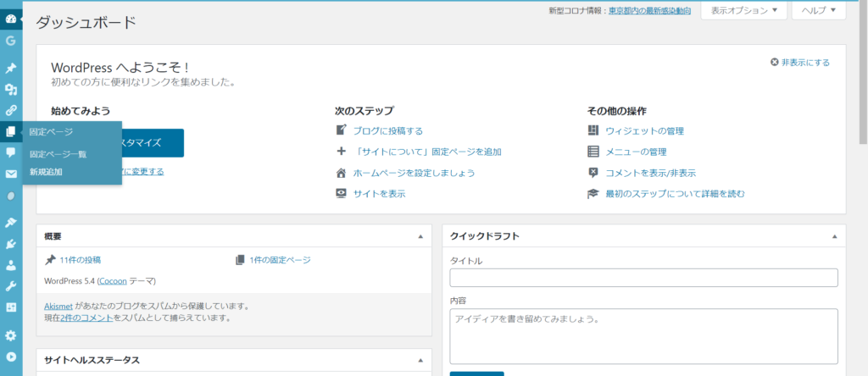Open 最初のステップについて詳細を読む link
This screenshot has height=376, width=868.
point(676,194)
